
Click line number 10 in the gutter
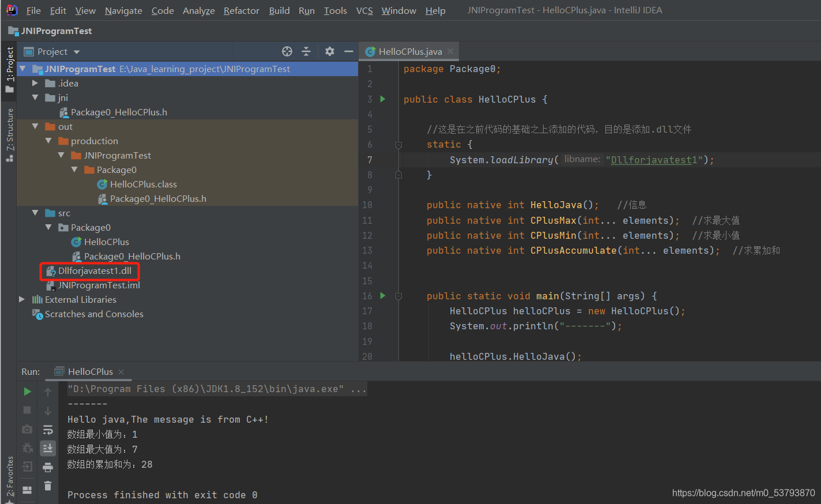tap(367, 205)
